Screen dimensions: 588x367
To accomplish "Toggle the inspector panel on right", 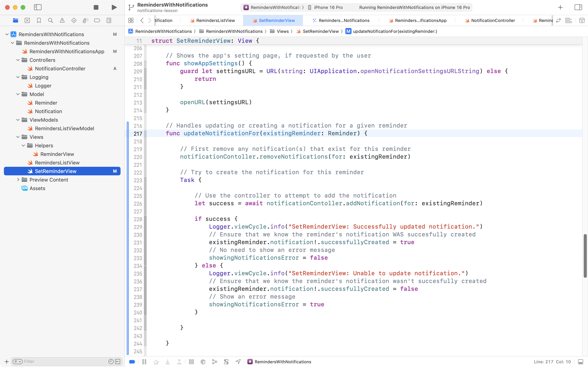I will pos(578,7).
